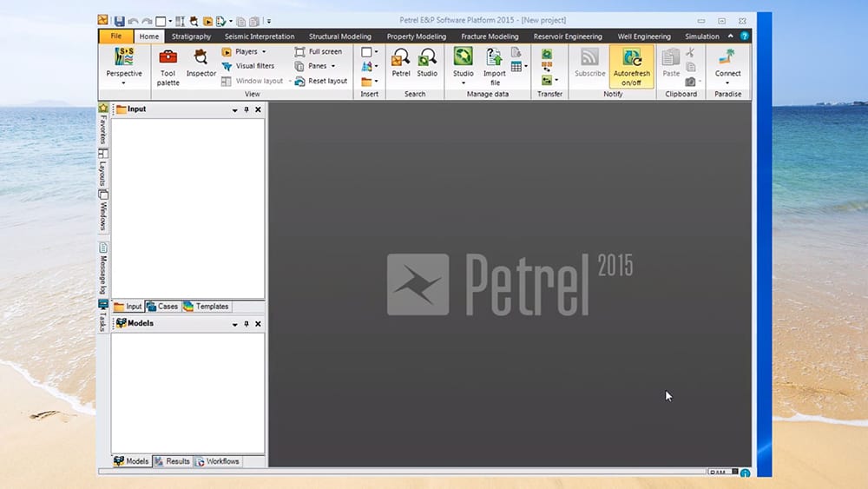This screenshot has height=489, width=868.
Task: Switch to the Property Modeling ribbon tab
Action: pyautogui.click(x=417, y=36)
